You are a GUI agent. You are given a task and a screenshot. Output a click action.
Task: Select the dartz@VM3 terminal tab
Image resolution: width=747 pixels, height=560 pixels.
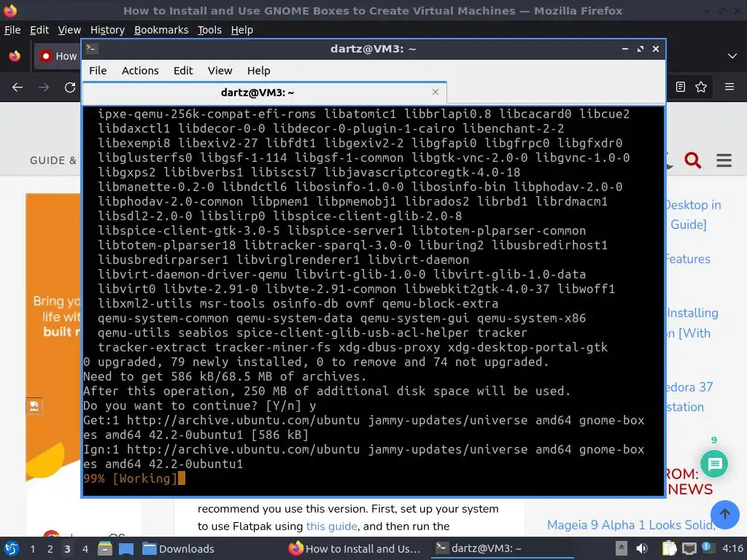265,93
